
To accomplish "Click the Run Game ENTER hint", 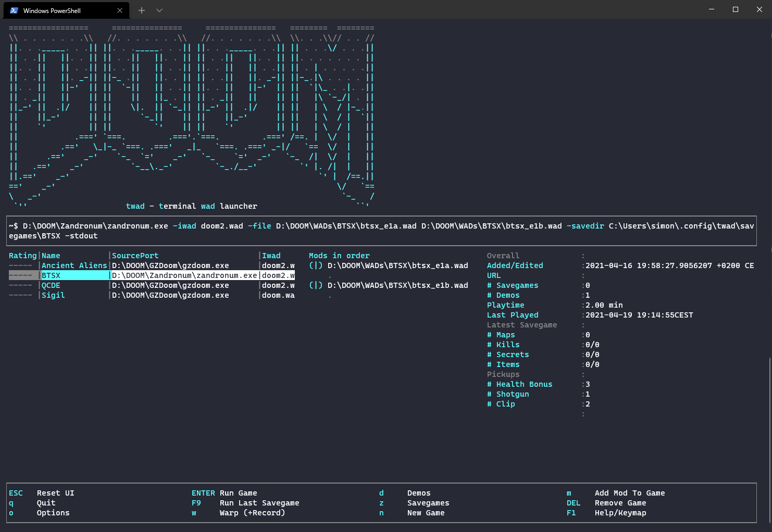I will (x=225, y=493).
